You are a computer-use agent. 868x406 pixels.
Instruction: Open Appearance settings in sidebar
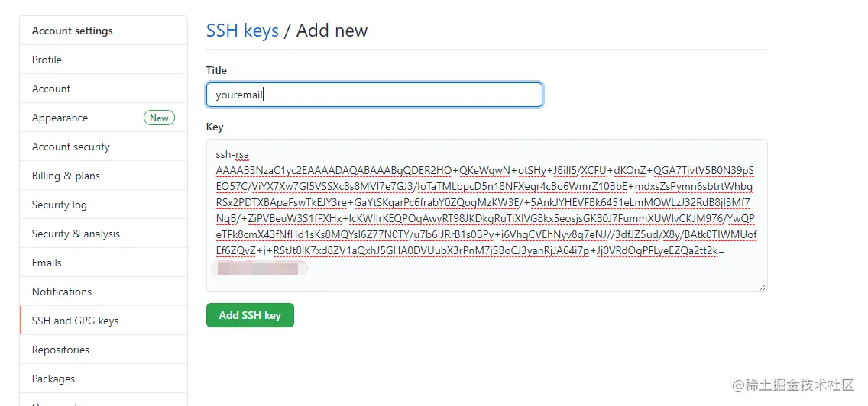(x=60, y=118)
